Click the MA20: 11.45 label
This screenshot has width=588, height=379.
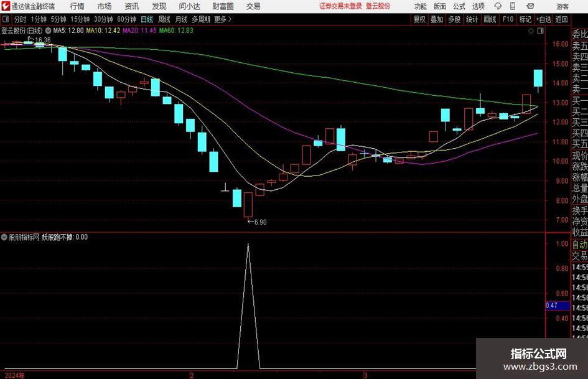139,30
